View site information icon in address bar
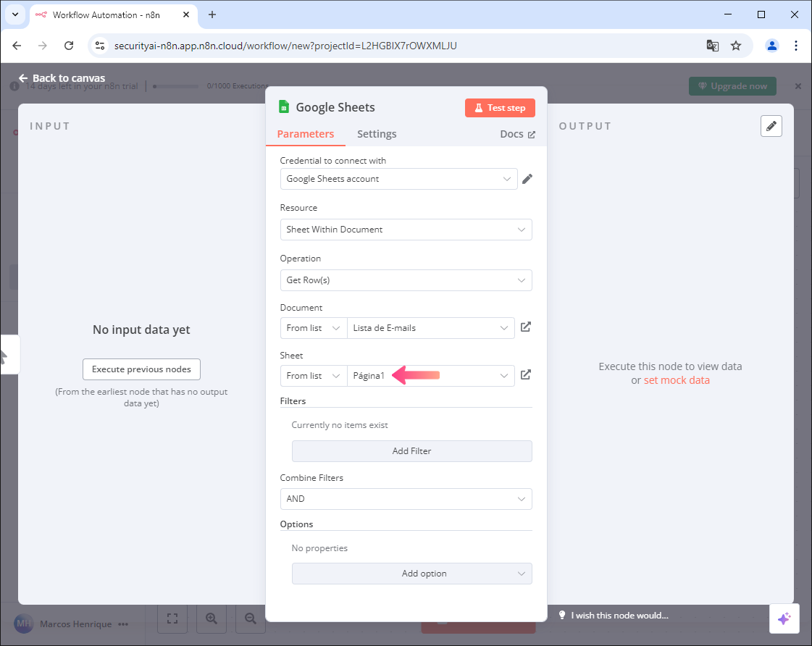Viewport: 812px width, 646px height. coord(100,46)
